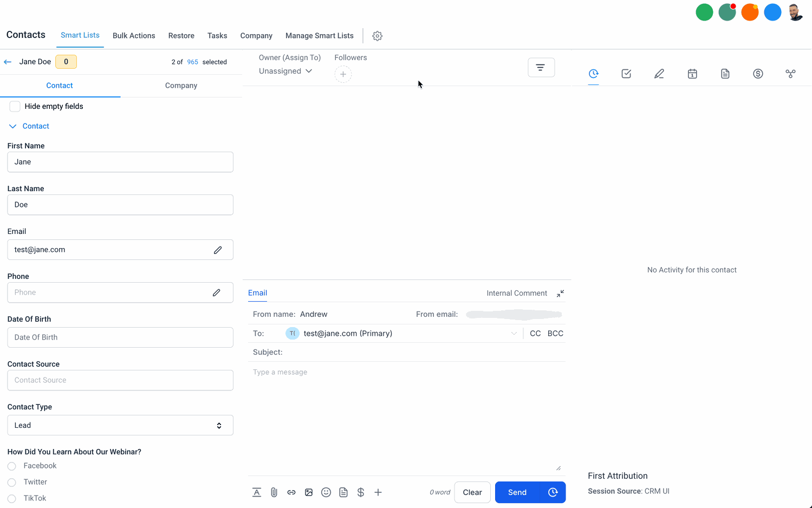
Task: Switch to Internal Comment
Action: 517,293
